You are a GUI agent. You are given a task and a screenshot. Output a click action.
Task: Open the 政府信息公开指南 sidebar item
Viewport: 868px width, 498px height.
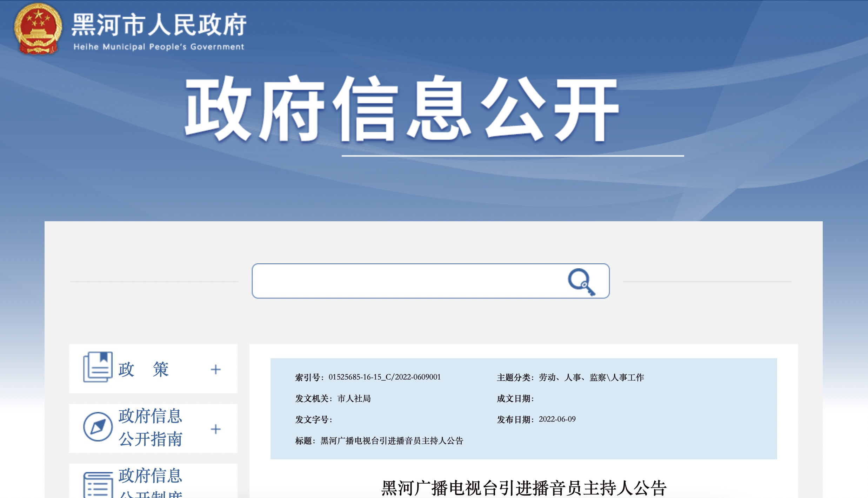pyautogui.click(x=150, y=427)
